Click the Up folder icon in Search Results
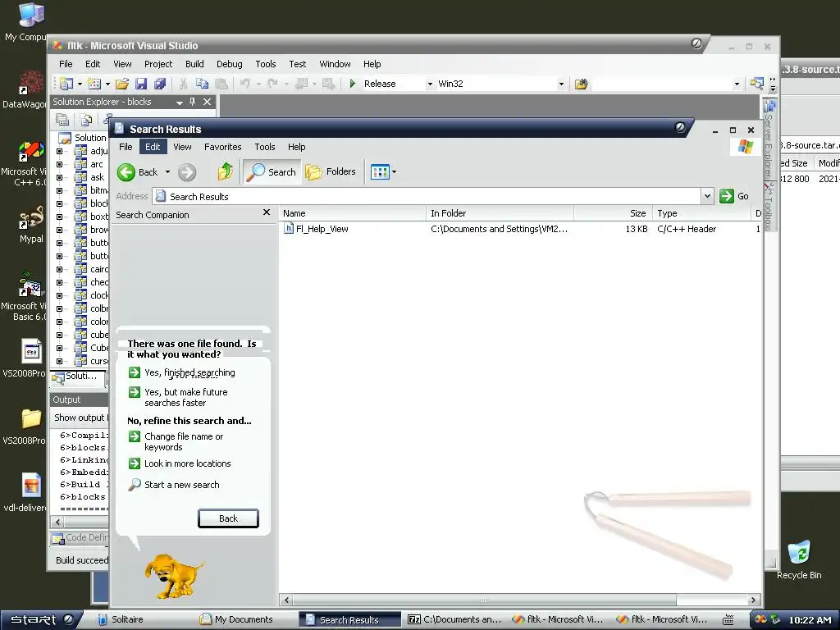 [226, 172]
